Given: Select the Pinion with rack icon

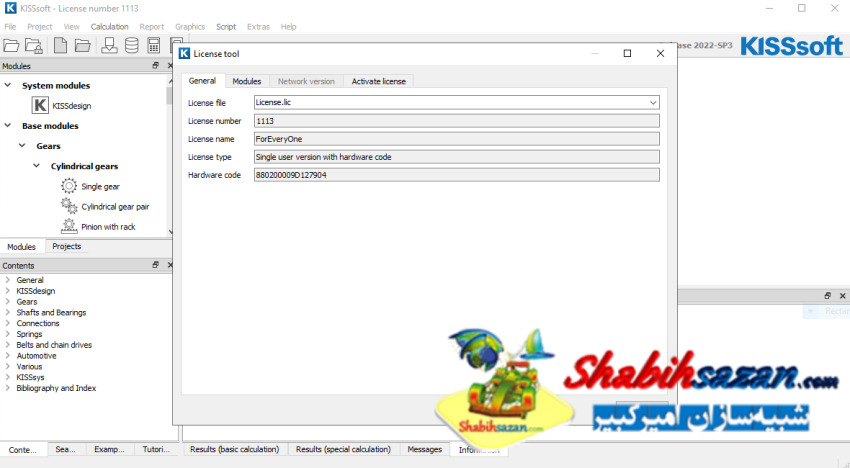Looking at the screenshot, I should click(x=69, y=226).
